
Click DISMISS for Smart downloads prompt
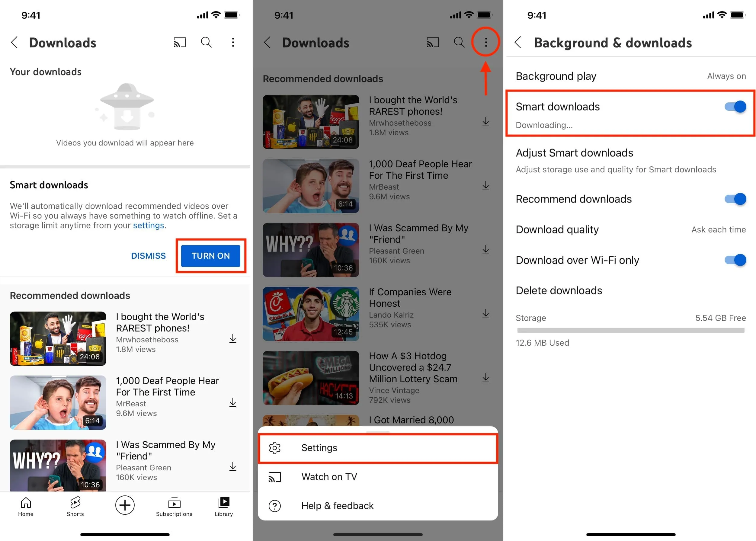tap(149, 255)
